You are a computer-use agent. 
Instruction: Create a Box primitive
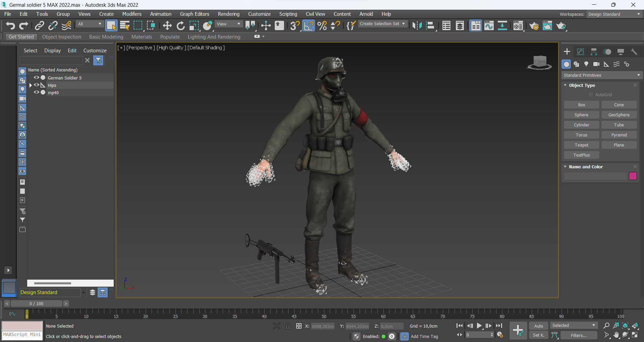point(582,105)
